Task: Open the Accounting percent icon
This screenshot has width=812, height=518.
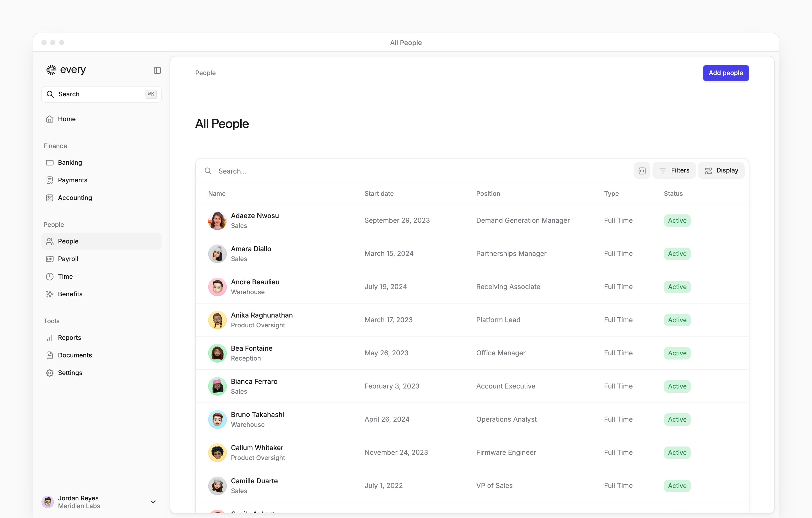Action: click(49, 198)
